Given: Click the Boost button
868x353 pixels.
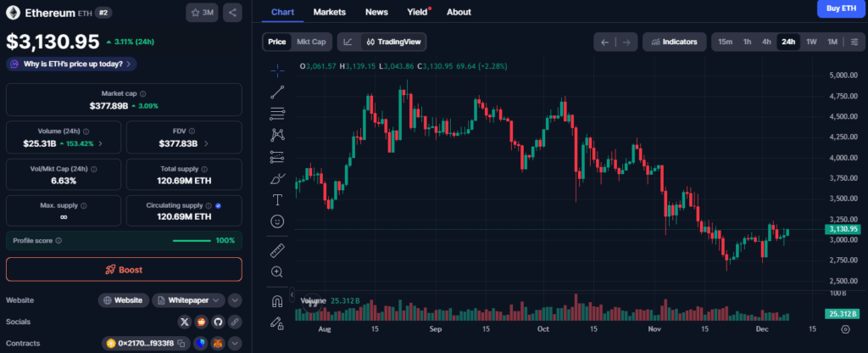Looking at the screenshot, I should coord(124,269).
